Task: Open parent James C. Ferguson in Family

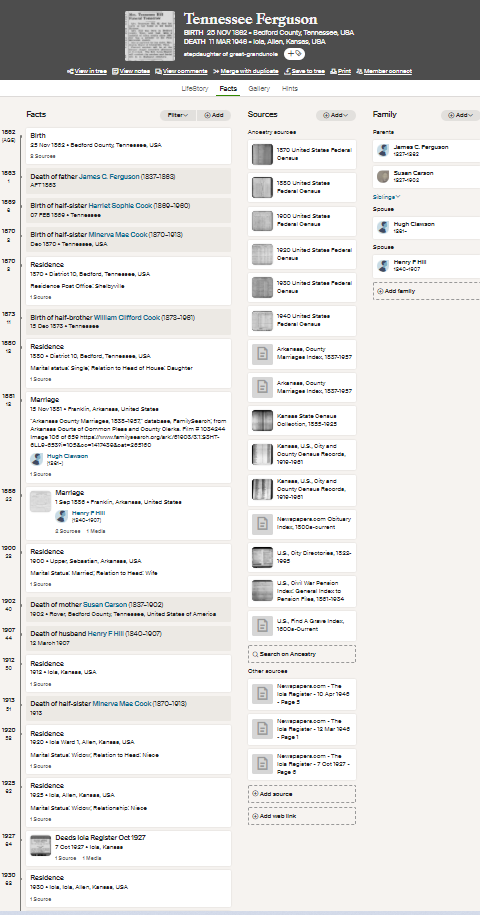Action: click(x=426, y=151)
